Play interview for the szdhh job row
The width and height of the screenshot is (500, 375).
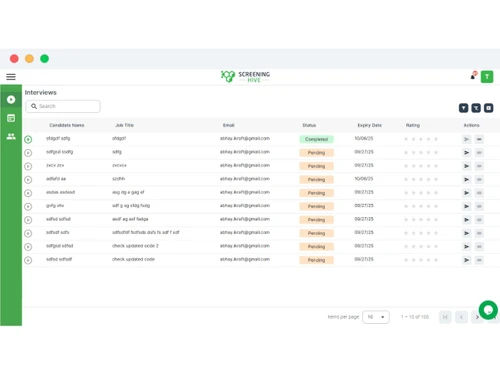pos(28,180)
